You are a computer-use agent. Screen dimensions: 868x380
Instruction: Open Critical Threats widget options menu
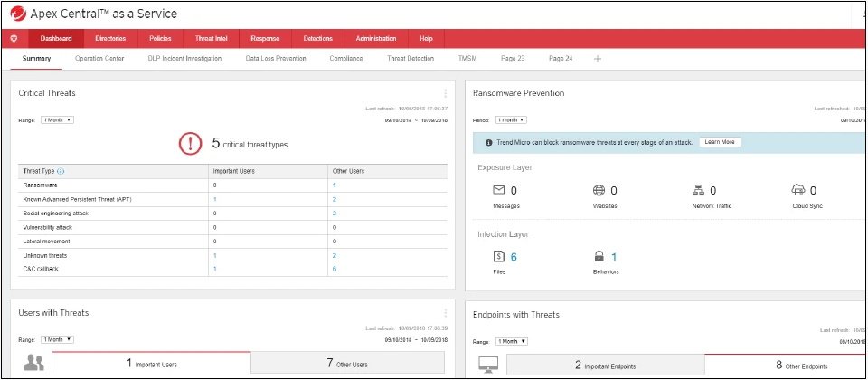[x=445, y=93]
